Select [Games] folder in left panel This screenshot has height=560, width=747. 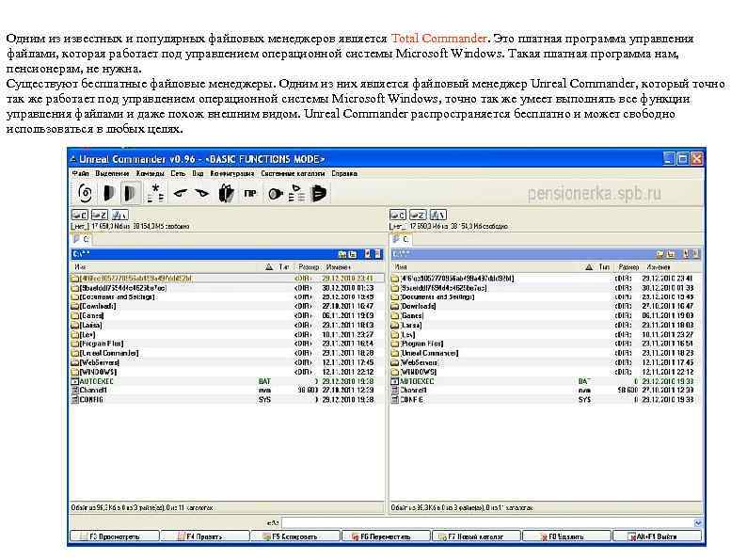point(227,315)
